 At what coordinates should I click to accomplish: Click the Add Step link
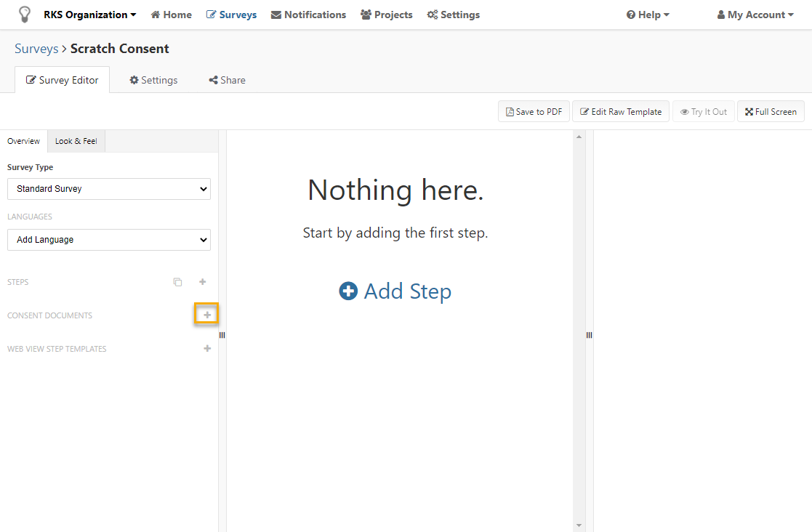tap(395, 291)
